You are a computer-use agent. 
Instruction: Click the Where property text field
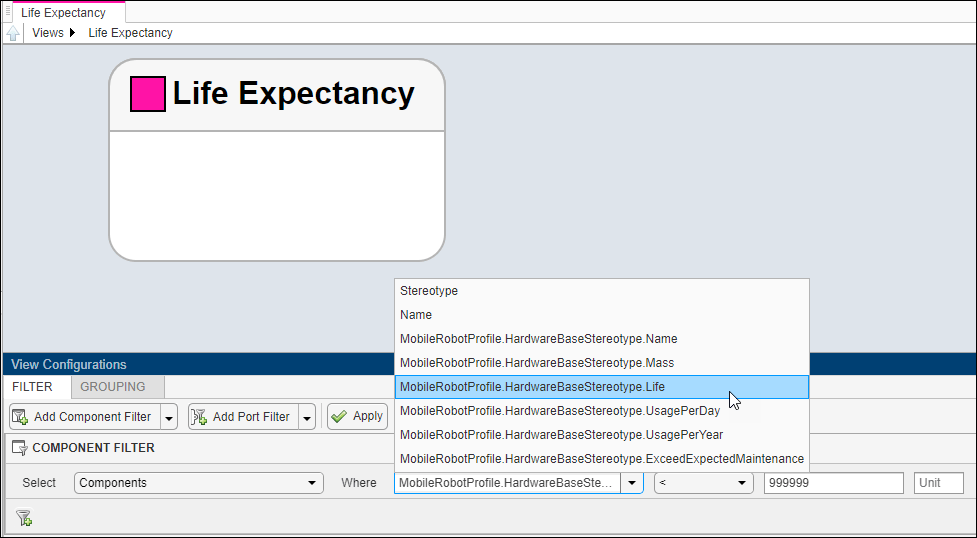tap(507, 483)
